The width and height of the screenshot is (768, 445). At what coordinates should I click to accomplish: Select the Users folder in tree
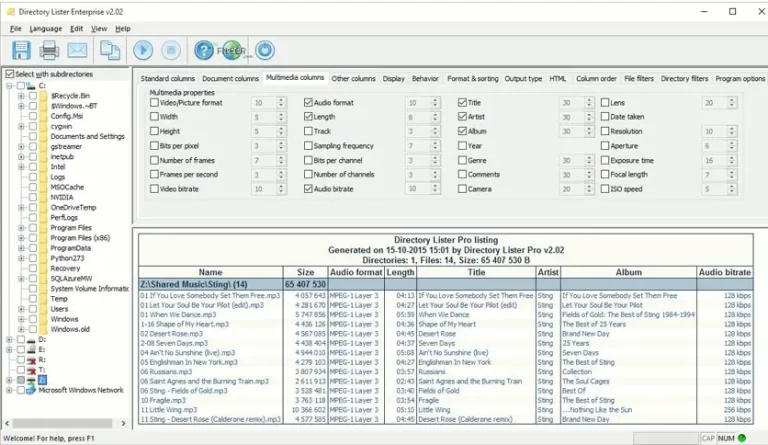(59, 309)
